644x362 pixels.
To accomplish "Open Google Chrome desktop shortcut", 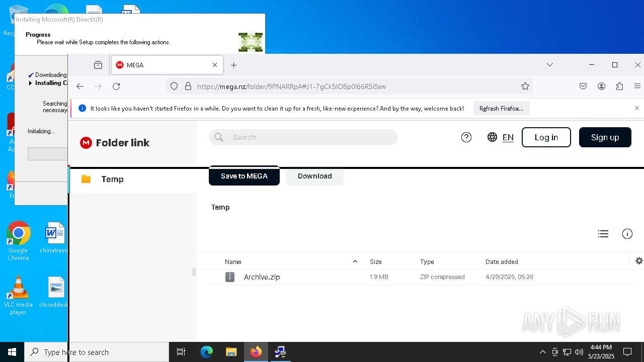I will pyautogui.click(x=19, y=241).
